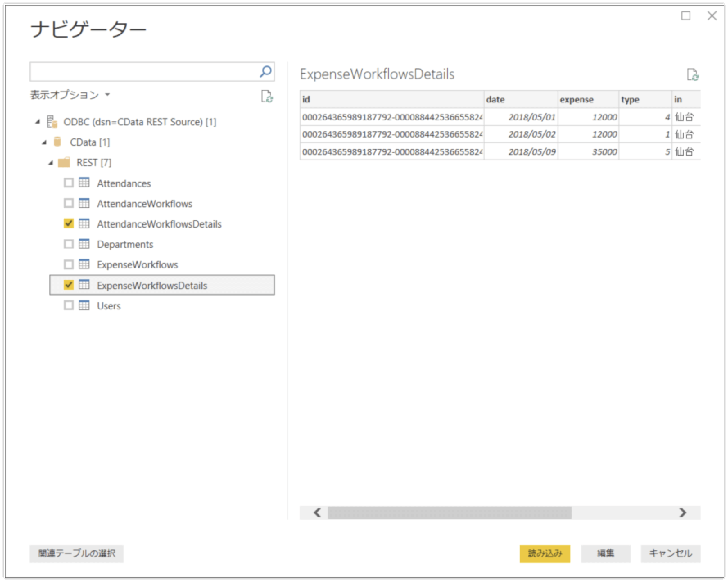728x582 pixels.
Task: Select the Departments tree item
Action: [125, 245]
